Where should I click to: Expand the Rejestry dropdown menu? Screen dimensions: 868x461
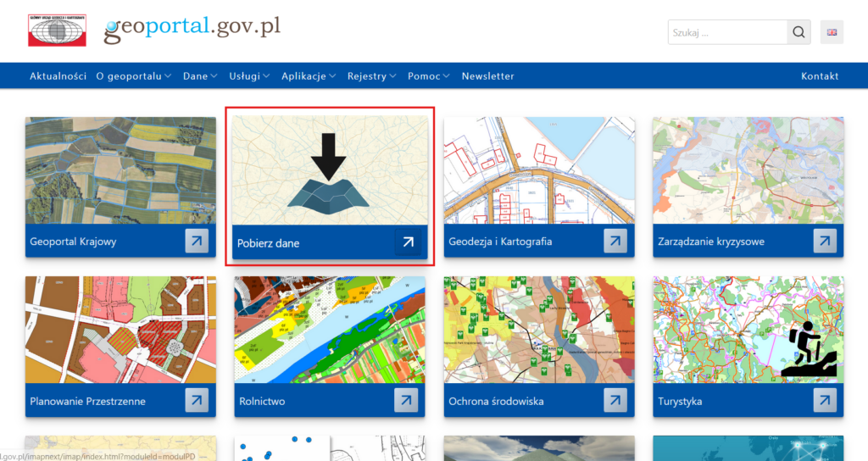[371, 76]
